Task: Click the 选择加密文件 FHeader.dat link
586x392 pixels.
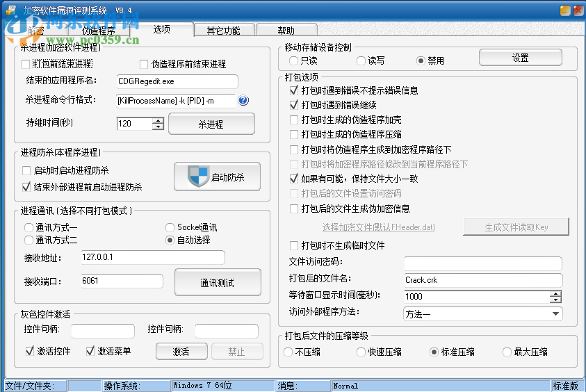Action: [x=378, y=227]
